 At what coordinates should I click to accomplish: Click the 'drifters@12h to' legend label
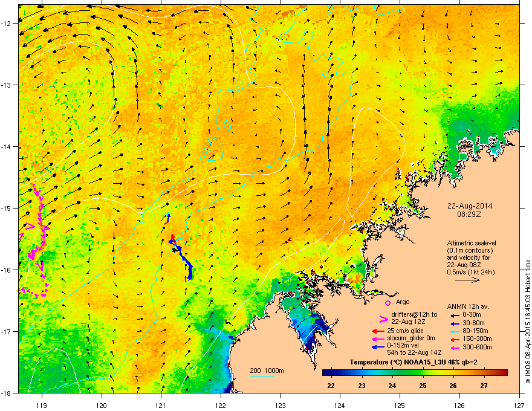[414, 314]
